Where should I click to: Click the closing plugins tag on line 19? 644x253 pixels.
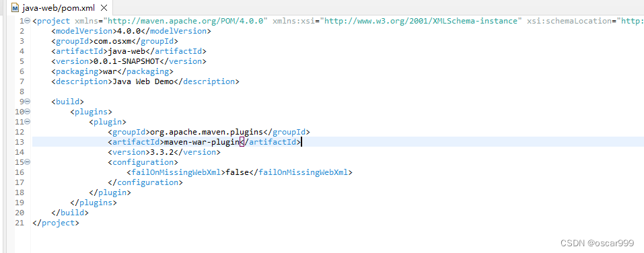pyautogui.click(x=94, y=203)
